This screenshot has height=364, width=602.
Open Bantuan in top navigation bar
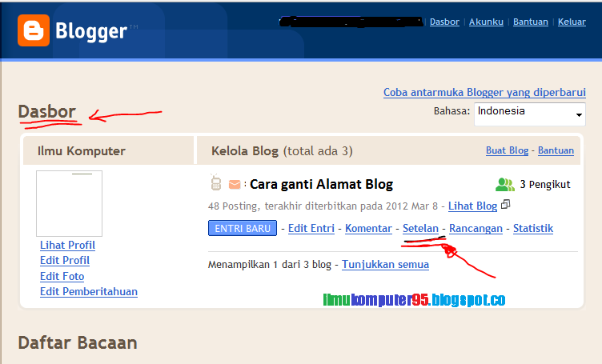(531, 22)
